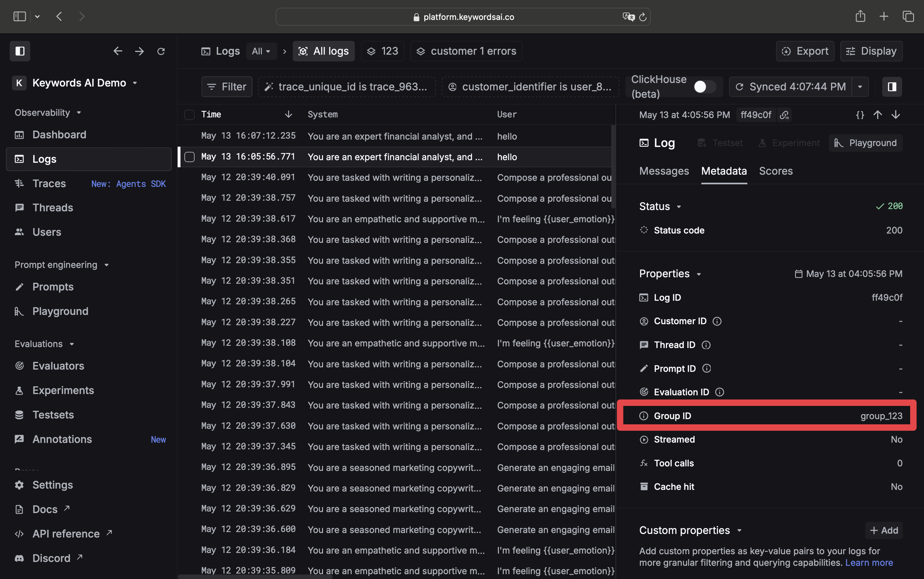Viewport: 924px width, 579px height.
Task: Show raw JSON braces icon
Action: pos(860,115)
